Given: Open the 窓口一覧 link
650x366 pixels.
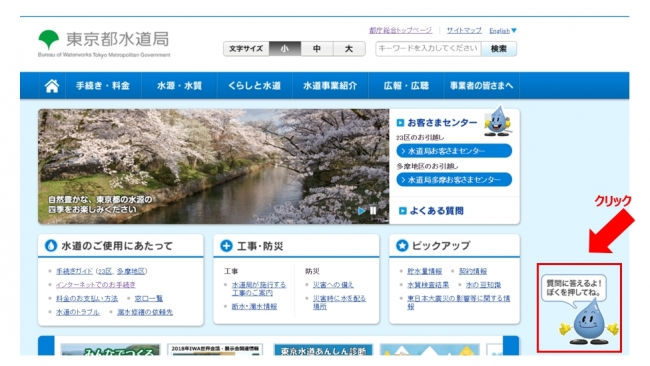Looking at the screenshot, I should [148, 298].
